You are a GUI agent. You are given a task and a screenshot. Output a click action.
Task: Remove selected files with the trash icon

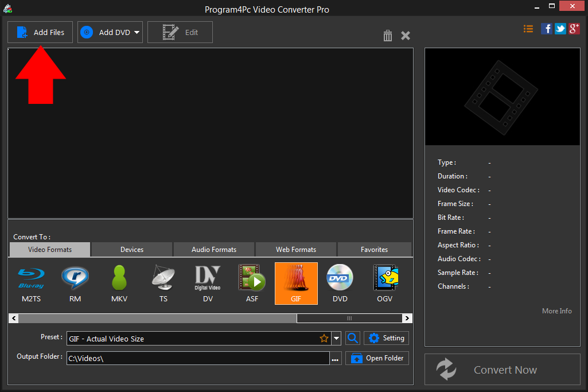pos(387,35)
